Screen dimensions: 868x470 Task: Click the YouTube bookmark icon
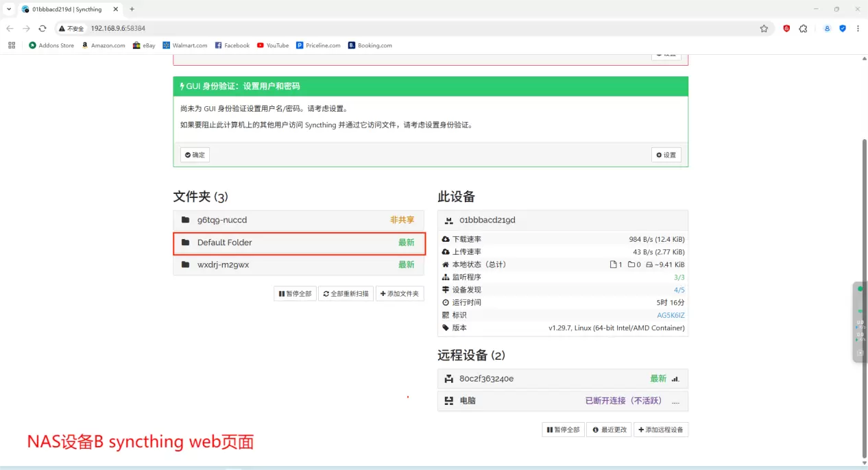point(261,45)
